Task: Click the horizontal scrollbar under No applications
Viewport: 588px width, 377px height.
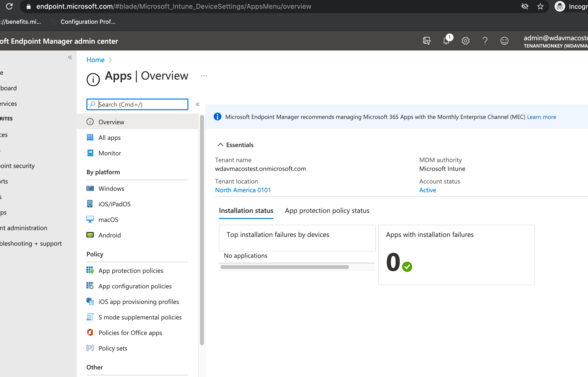Action: pyautogui.click(x=285, y=267)
